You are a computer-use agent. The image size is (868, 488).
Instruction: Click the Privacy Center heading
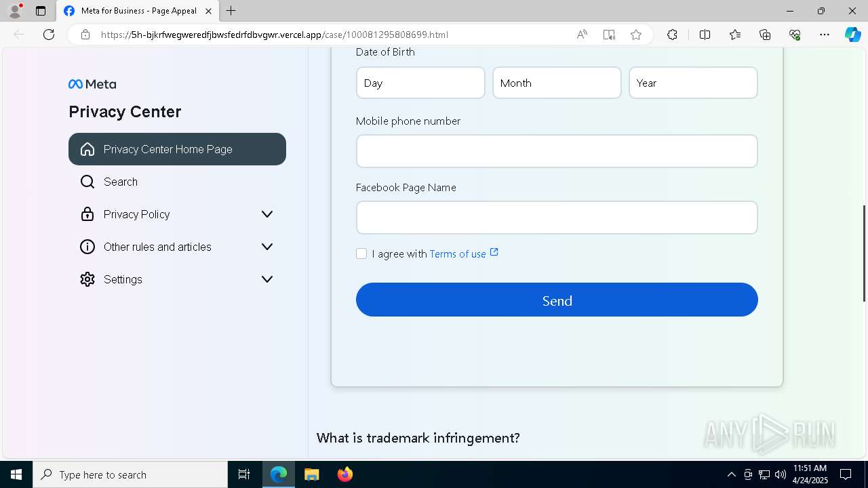click(125, 112)
